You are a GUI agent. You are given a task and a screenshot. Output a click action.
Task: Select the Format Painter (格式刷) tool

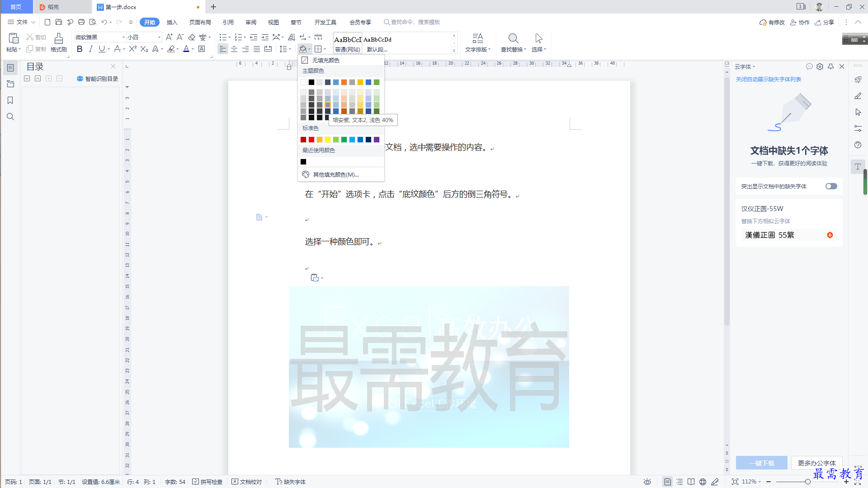[x=59, y=43]
